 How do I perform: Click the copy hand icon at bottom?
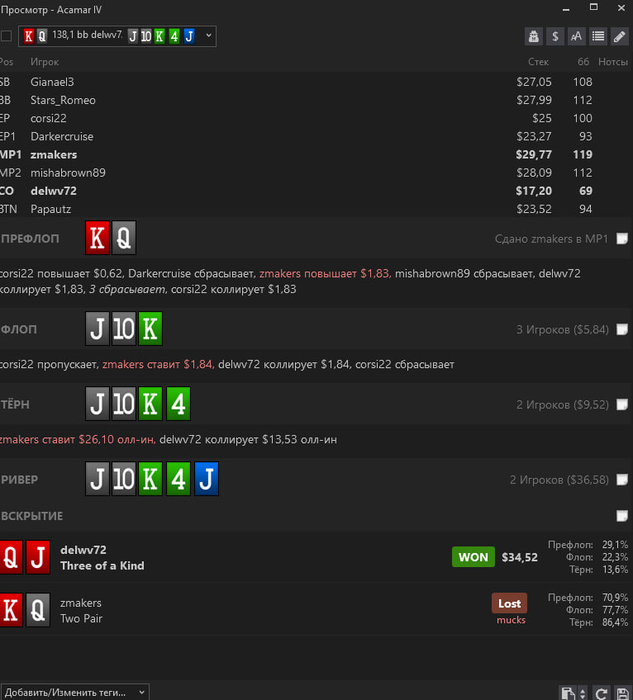coord(568,693)
